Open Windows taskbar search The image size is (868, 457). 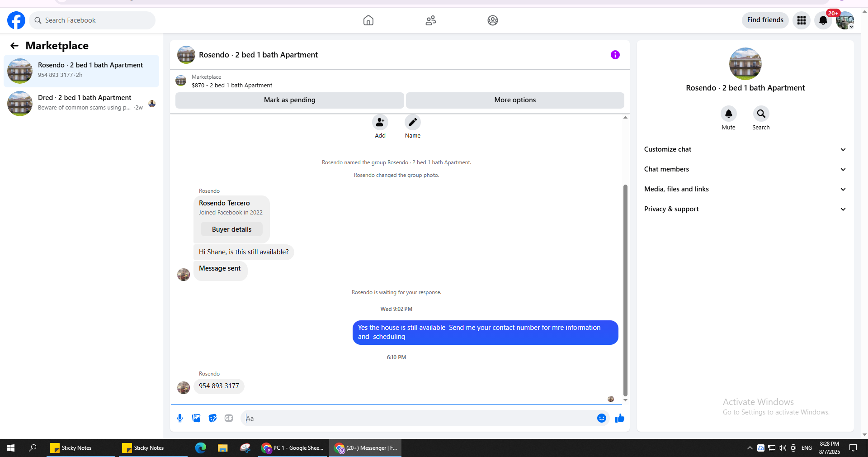33,448
